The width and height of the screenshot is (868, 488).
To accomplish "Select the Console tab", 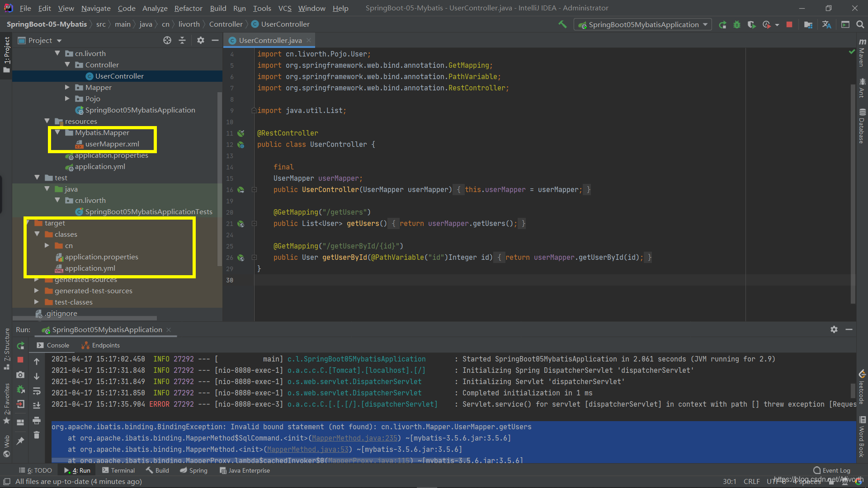I will click(x=53, y=345).
